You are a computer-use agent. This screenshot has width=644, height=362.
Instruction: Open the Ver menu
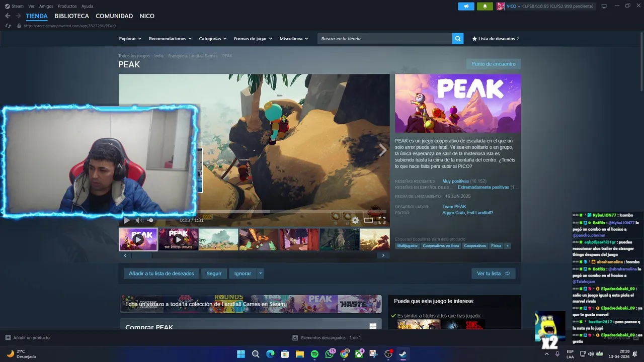point(31,6)
